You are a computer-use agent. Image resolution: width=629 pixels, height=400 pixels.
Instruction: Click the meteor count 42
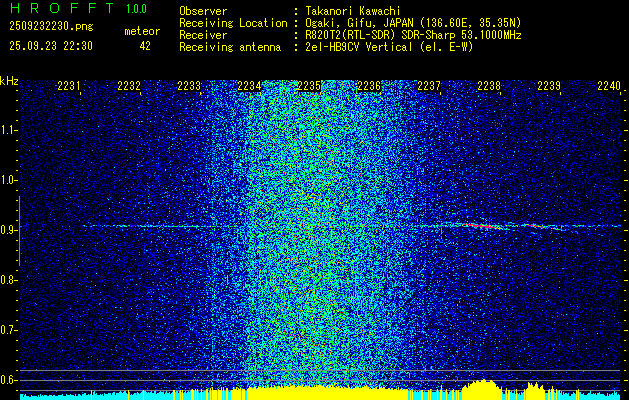click(x=145, y=46)
